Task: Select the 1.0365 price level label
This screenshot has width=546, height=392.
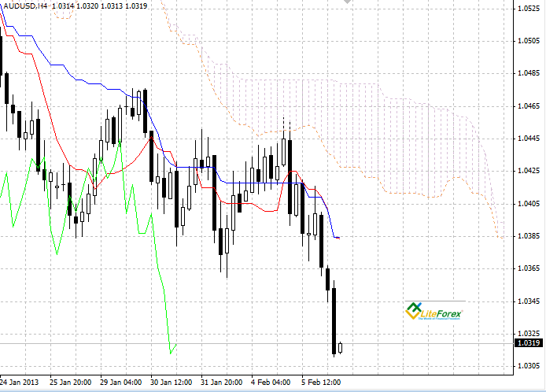Action: click(529, 268)
